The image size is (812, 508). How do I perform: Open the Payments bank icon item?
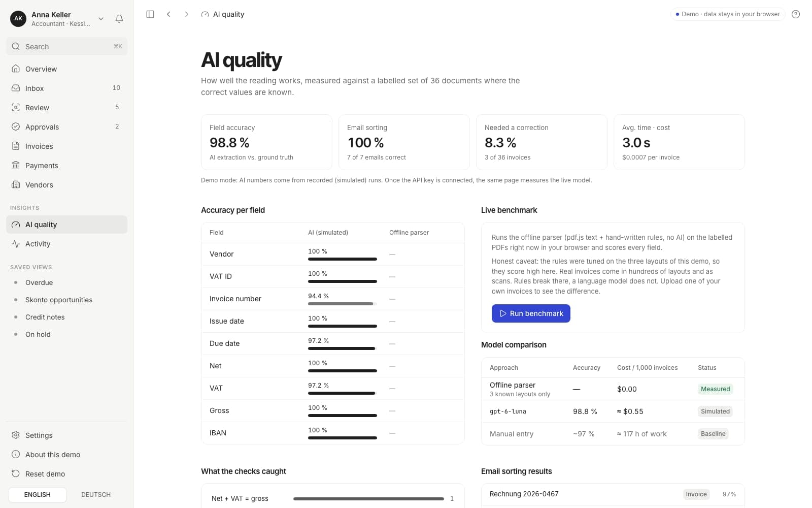click(66, 166)
